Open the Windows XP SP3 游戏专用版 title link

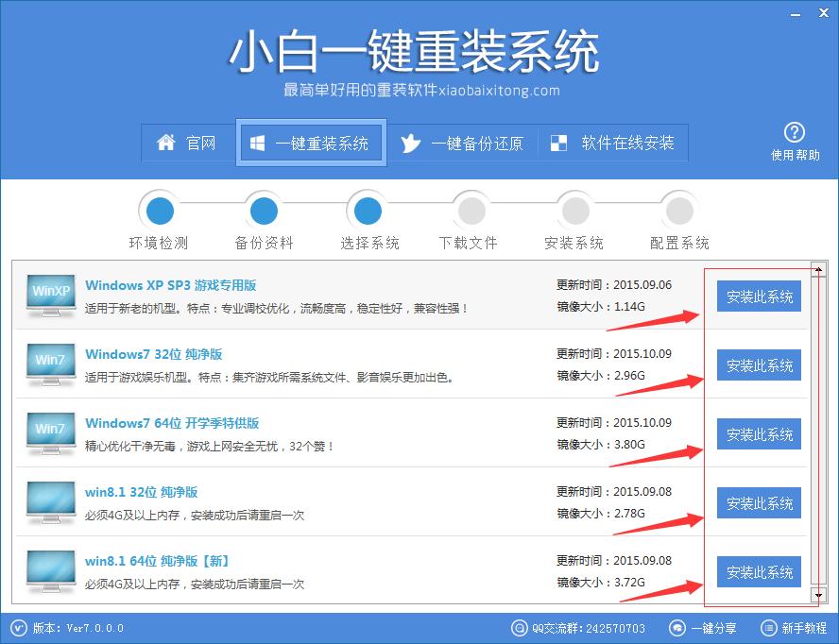click(x=170, y=285)
